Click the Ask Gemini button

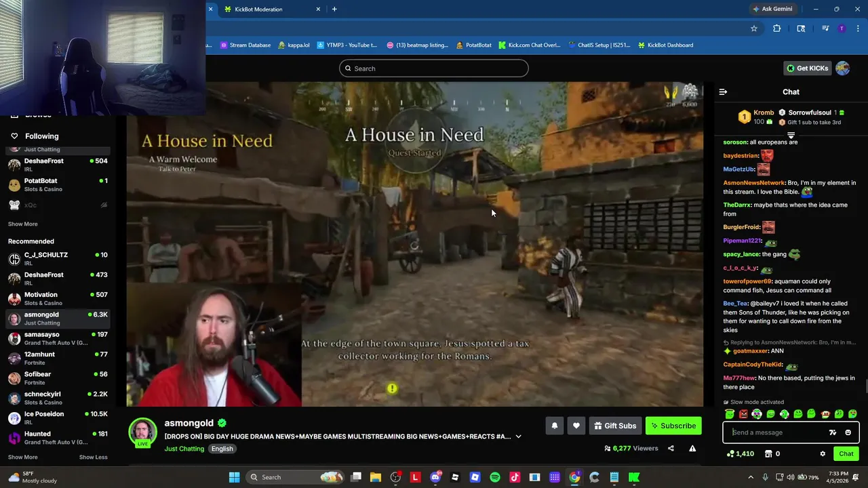pyautogui.click(x=772, y=9)
